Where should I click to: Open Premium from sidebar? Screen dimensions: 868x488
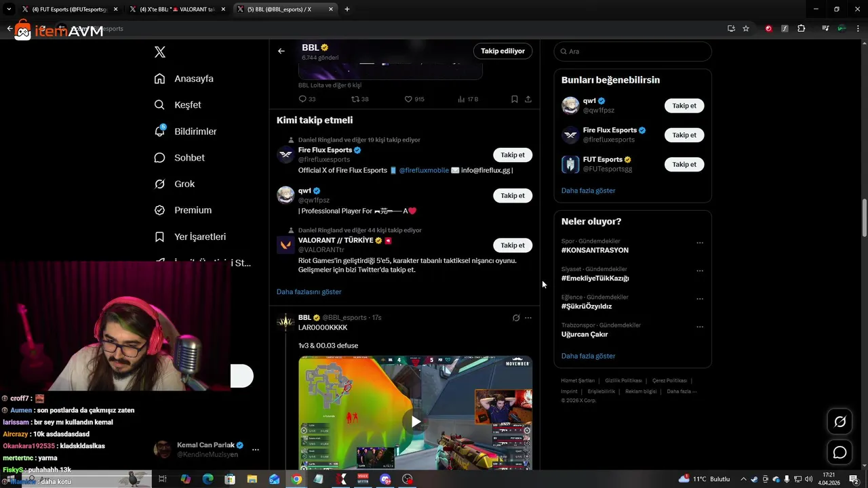tap(182, 210)
